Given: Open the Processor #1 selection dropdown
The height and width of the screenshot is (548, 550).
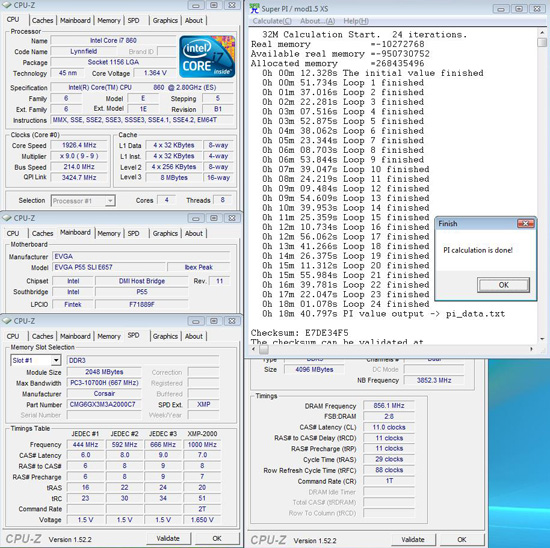Looking at the screenshot, I should click(x=110, y=201).
